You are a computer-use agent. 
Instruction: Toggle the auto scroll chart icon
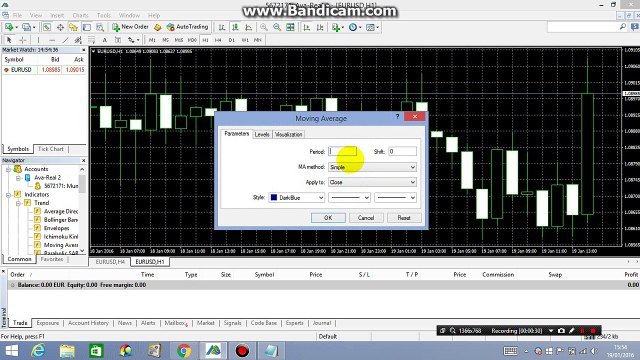pyautogui.click(x=307, y=27)
